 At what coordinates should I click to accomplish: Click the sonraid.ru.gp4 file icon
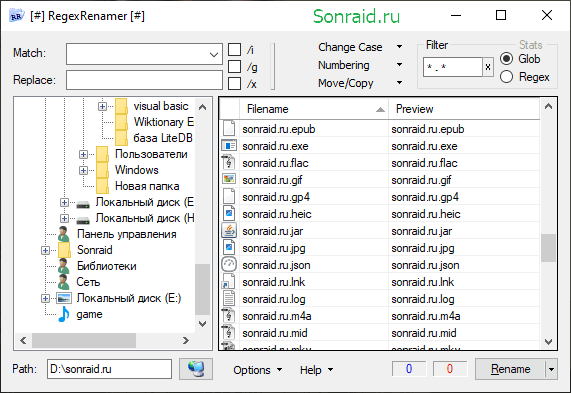click(x=229, y=197)
